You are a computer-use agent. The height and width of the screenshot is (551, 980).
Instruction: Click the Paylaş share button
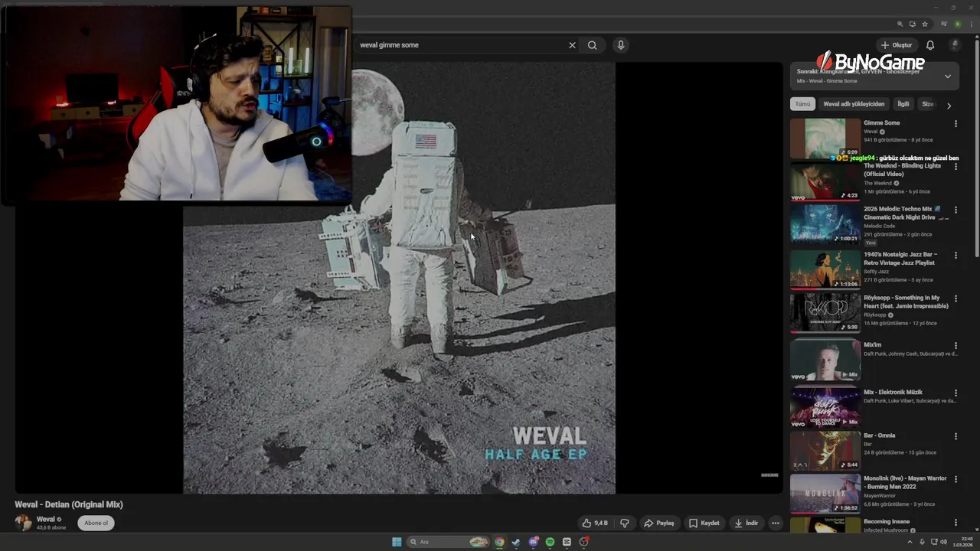(658, 523)
